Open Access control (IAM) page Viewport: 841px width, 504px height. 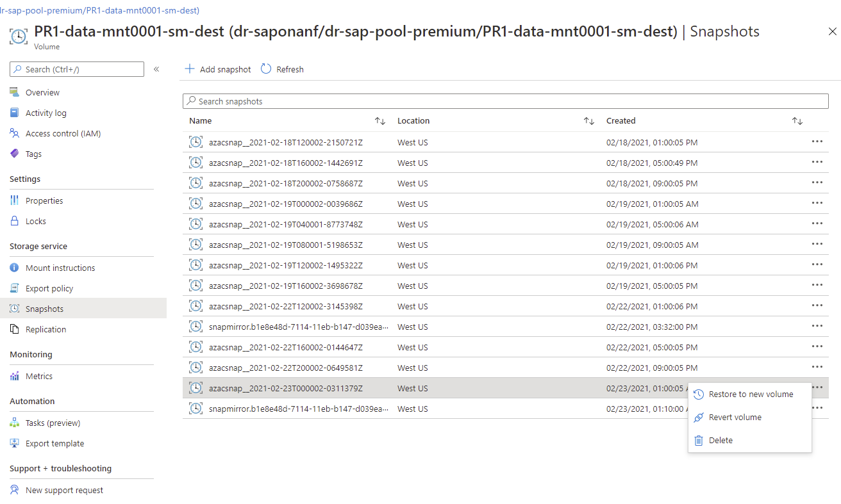click(63, 134)
